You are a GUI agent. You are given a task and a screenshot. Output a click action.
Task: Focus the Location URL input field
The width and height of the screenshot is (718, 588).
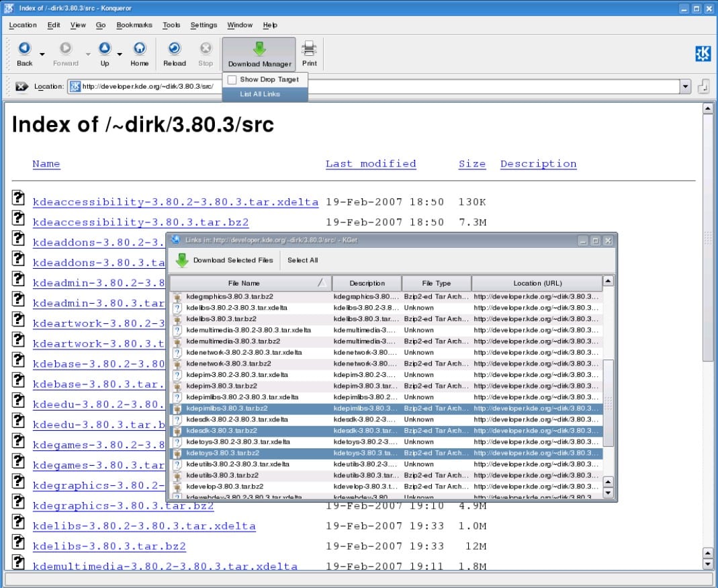click(x=373, y=86)
